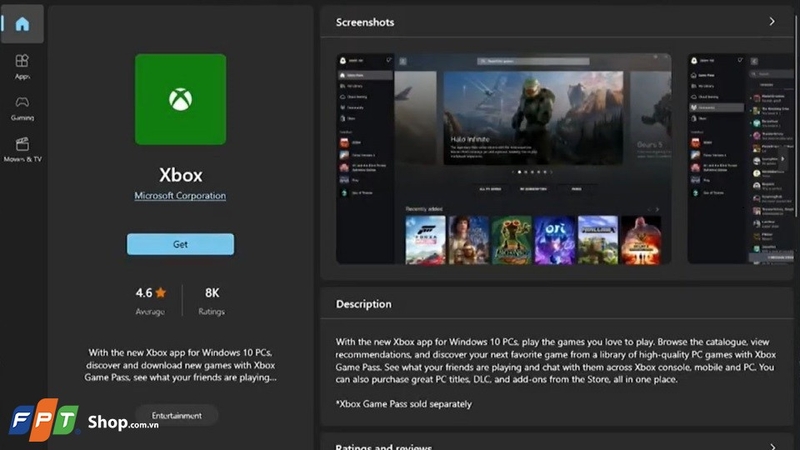The image size is (800, 450).
Task: Go to the Gaming section
Action: pos(22,108)
